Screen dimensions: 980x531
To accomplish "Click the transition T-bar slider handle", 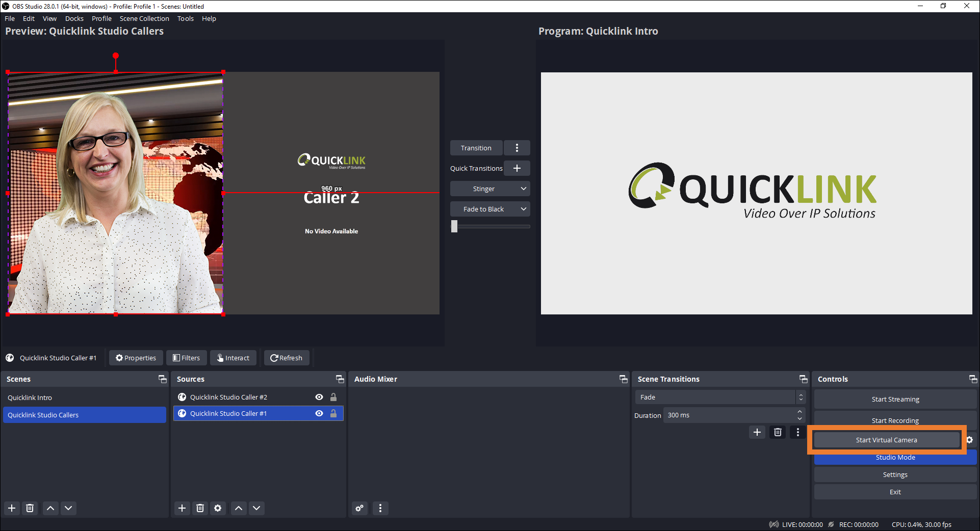I will 454,226.
